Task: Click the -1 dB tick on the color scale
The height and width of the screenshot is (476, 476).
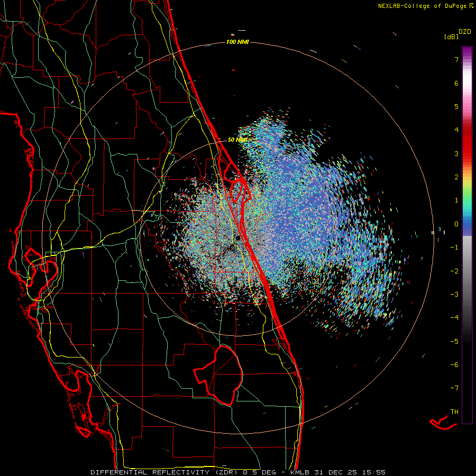Action: click(454, 248)
